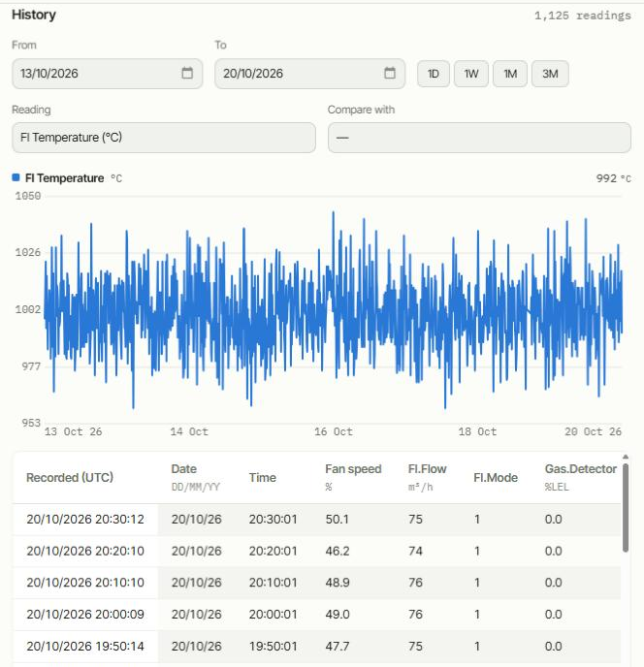Open the To date calendar icon
The width and height of the screenshot is (644, 667).
tap(390, 73)
